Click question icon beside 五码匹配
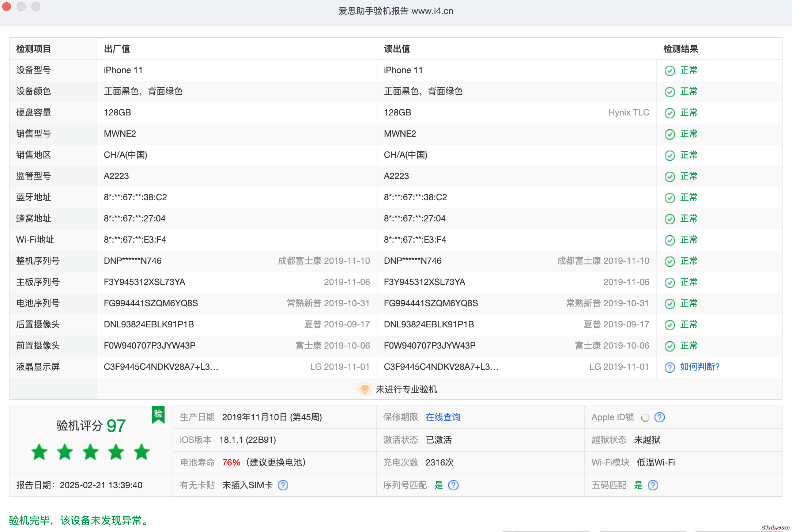This screenshot has height=532, width=792. pos(653,485)
